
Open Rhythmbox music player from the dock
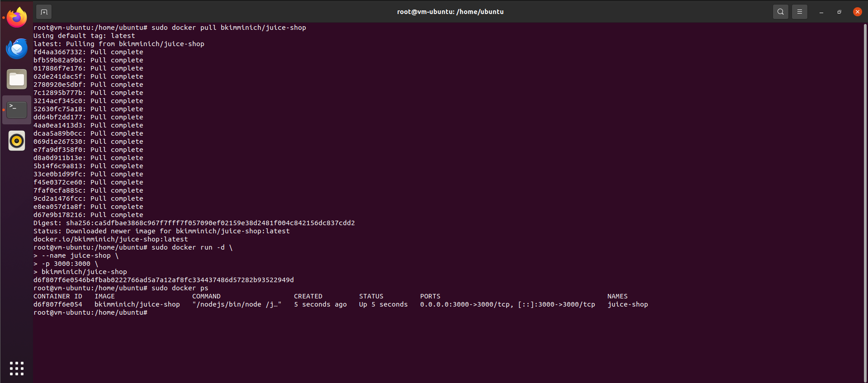17,141
